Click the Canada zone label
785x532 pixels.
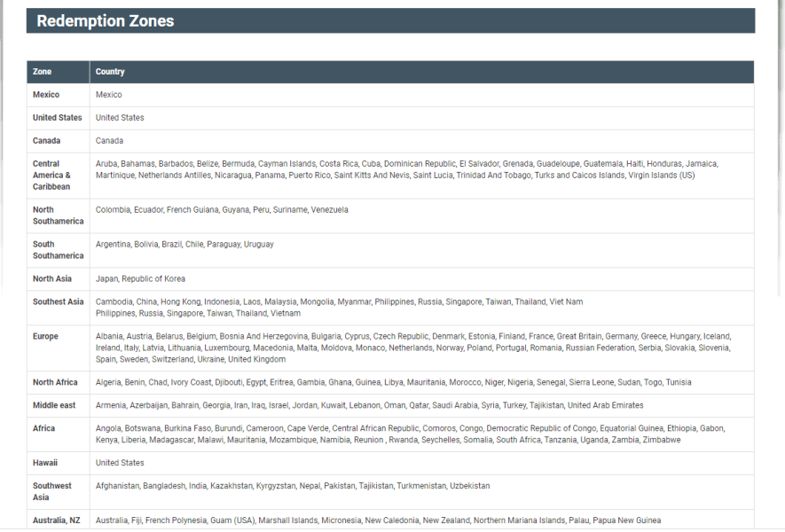[x=46, y=141]
